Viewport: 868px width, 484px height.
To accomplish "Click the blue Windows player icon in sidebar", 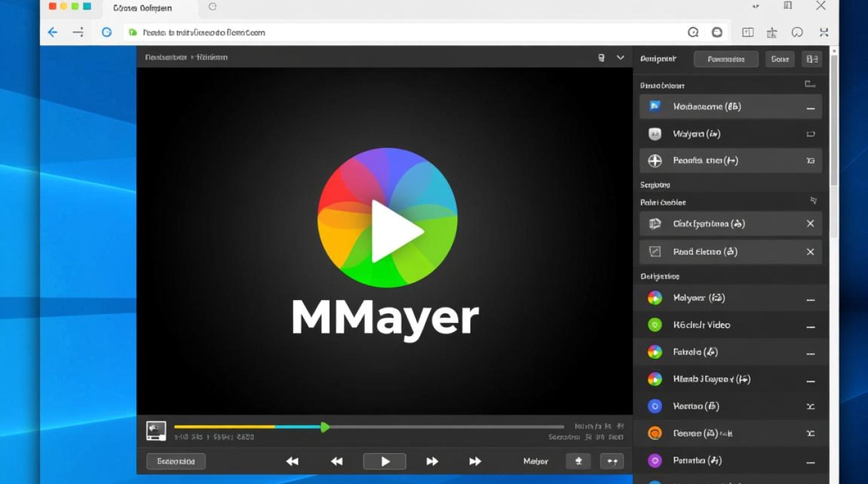I will (x=654, y=106).
